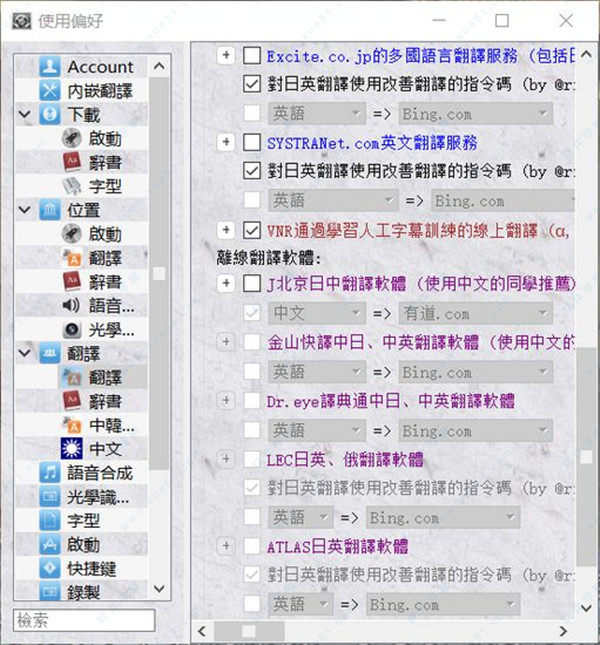Click the rocket icon for 啟動 under 位置

click(72, 234)
